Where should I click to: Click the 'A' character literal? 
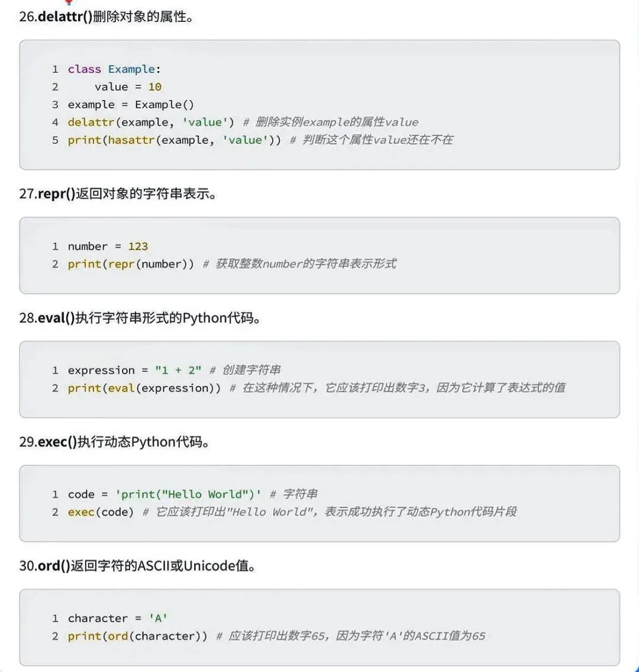[x=158, y=618]
